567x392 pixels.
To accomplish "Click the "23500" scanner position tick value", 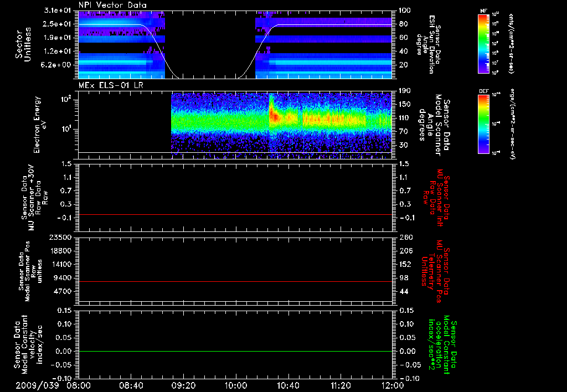I will 61,238.
